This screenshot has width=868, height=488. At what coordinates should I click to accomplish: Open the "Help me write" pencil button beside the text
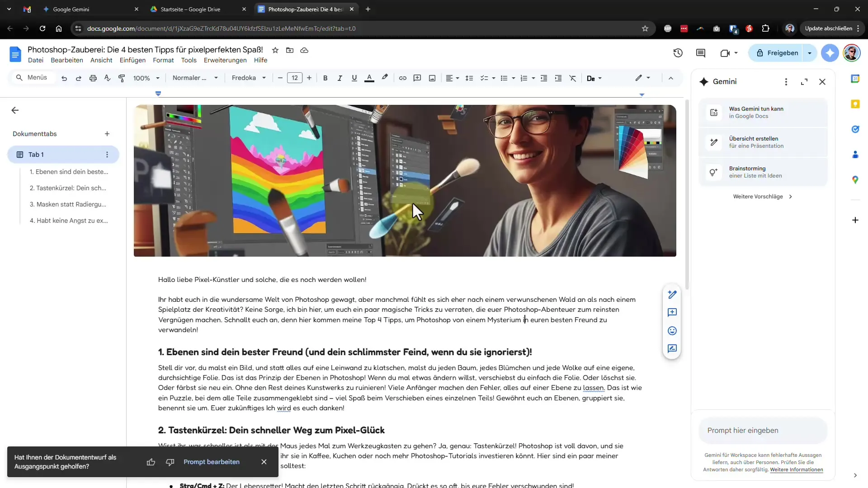672,295
